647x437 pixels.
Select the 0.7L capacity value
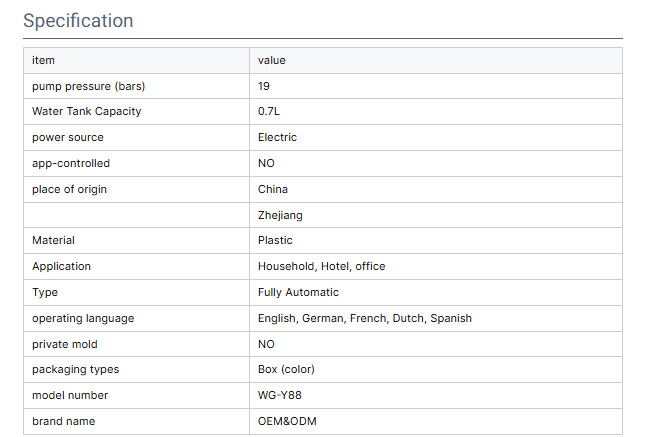pyautogui.click(x=269, y=111)
